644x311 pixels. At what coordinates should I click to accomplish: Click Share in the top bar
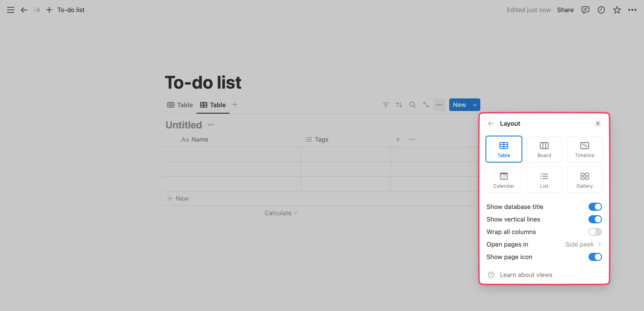click(x=565, y=10)
